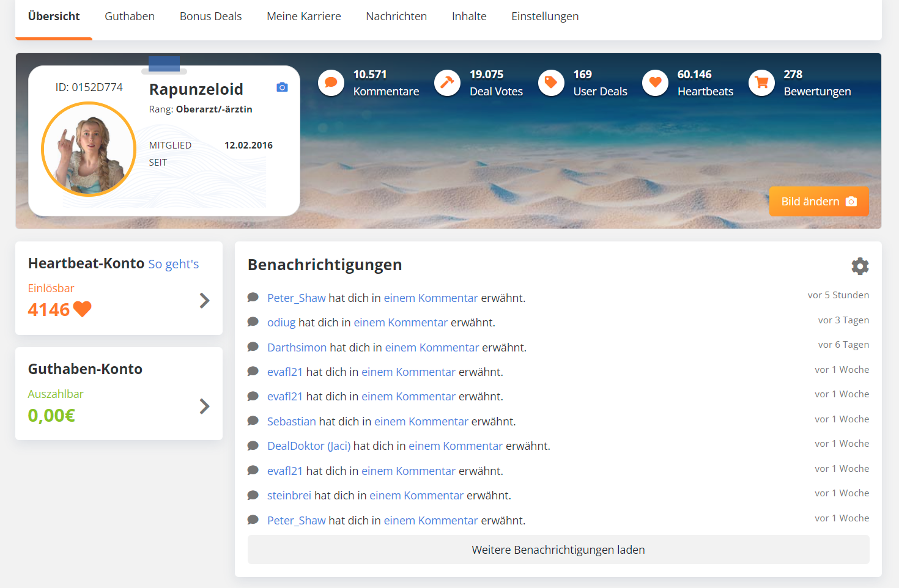The image size is (899, 588).
Task: Click the Kommentare speech bubble icon
Action: [x=331, y=83]
